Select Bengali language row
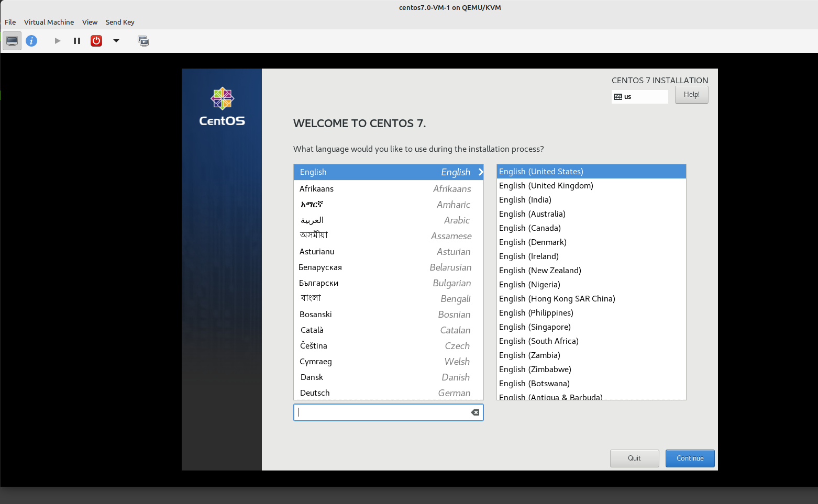Screen dimensions: 818x504 [389, 298]
